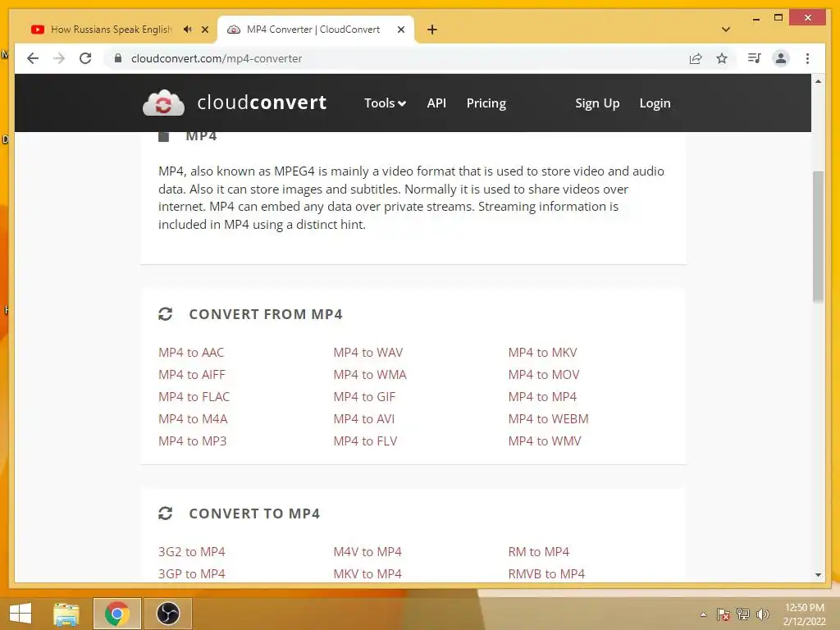The height and width of the screenshot is (630, 840).
Task: Click the refresh icon beside Convert To MP4
Action: click(165, 514)
